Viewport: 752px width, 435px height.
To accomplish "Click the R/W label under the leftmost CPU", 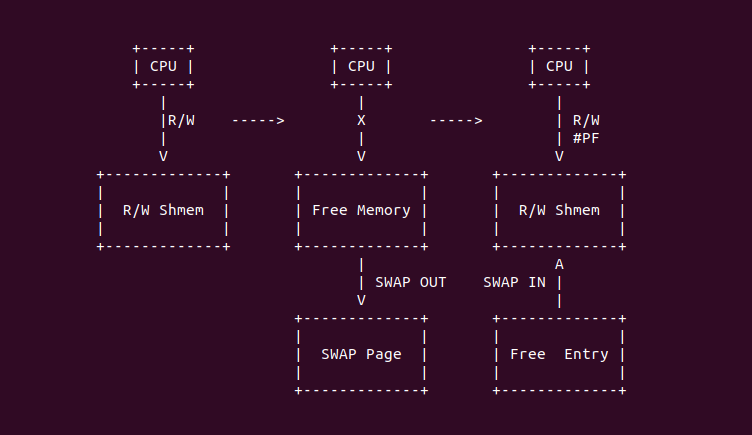I will tap(181, 120).
